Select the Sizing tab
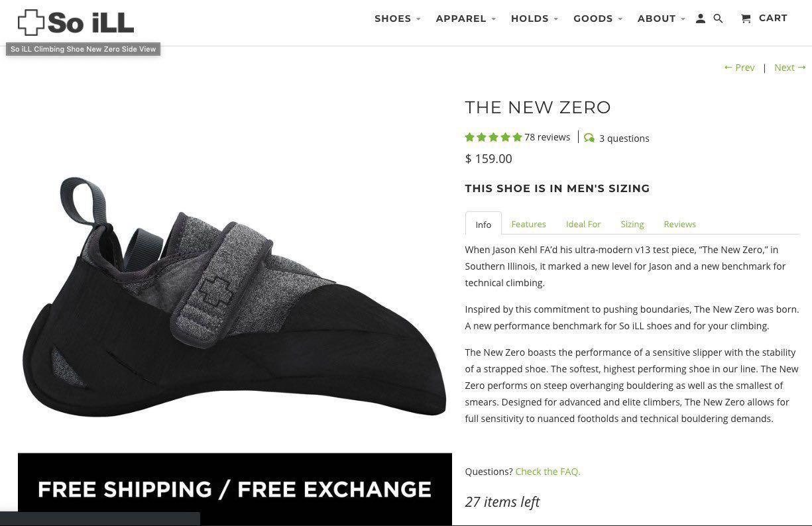The height and width of the screenshot is (526, 812). coord(632,224)
